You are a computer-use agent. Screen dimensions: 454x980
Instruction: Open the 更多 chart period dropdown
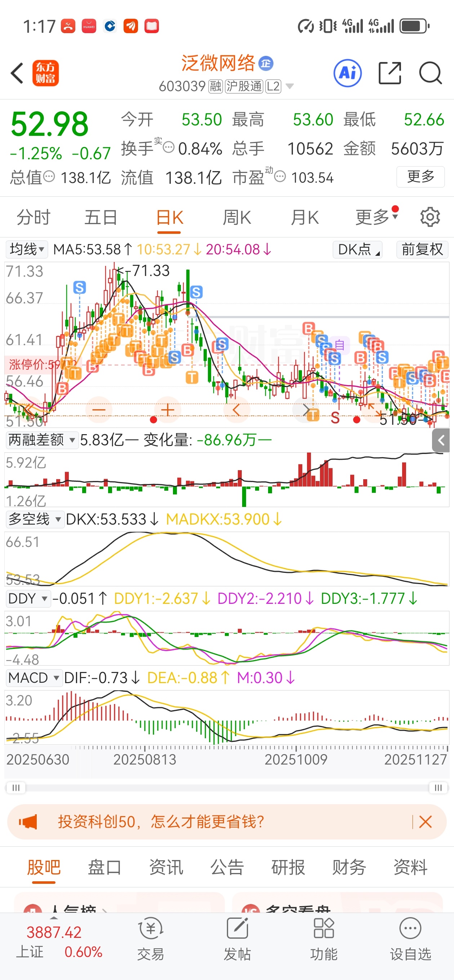[377, 217]
